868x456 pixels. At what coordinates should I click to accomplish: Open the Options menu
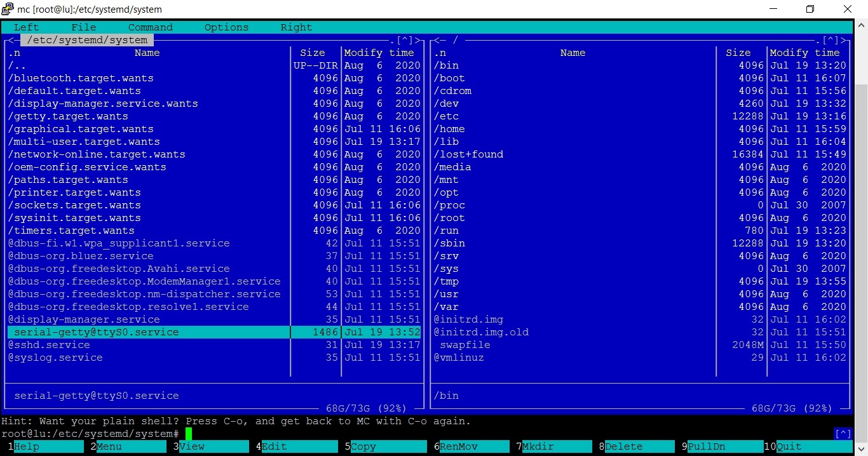pos(227,27)
